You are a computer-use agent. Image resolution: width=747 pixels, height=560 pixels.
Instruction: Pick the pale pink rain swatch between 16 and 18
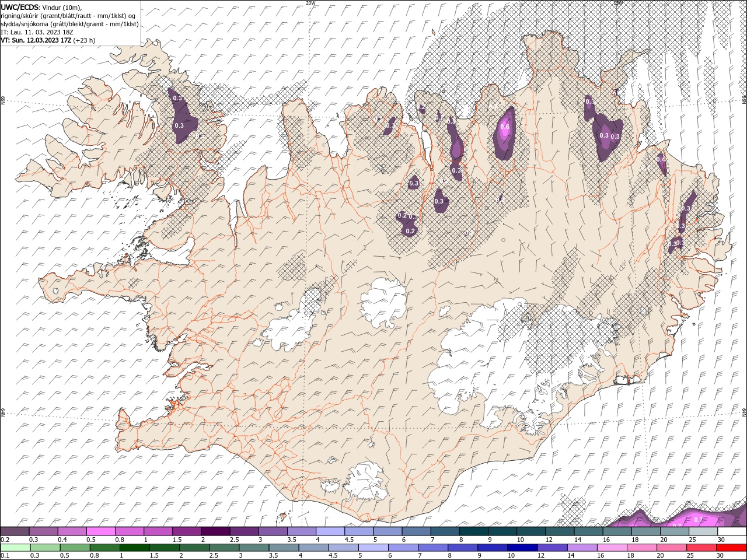click(x=611, y=548)
